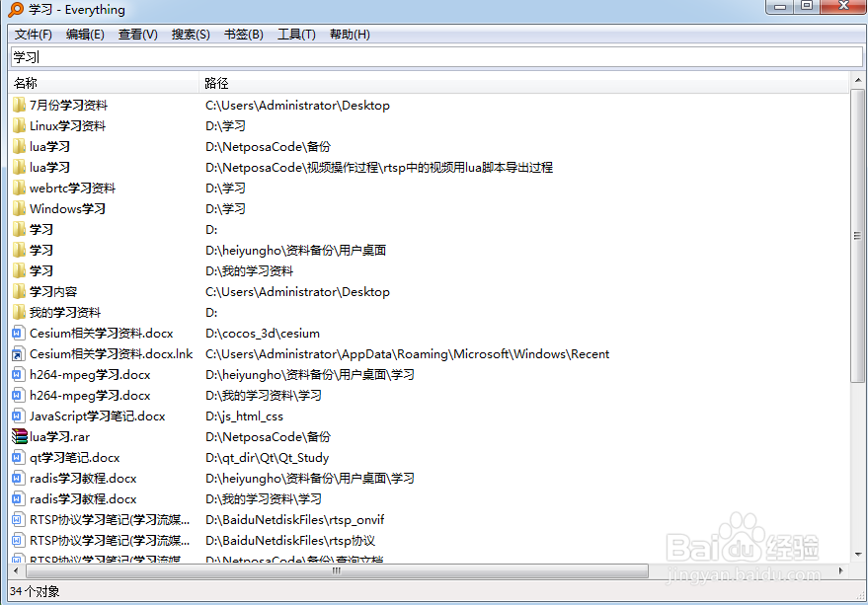Click horizontal scrollbar right arrow
868x605 pixels.
coord(841,570)
